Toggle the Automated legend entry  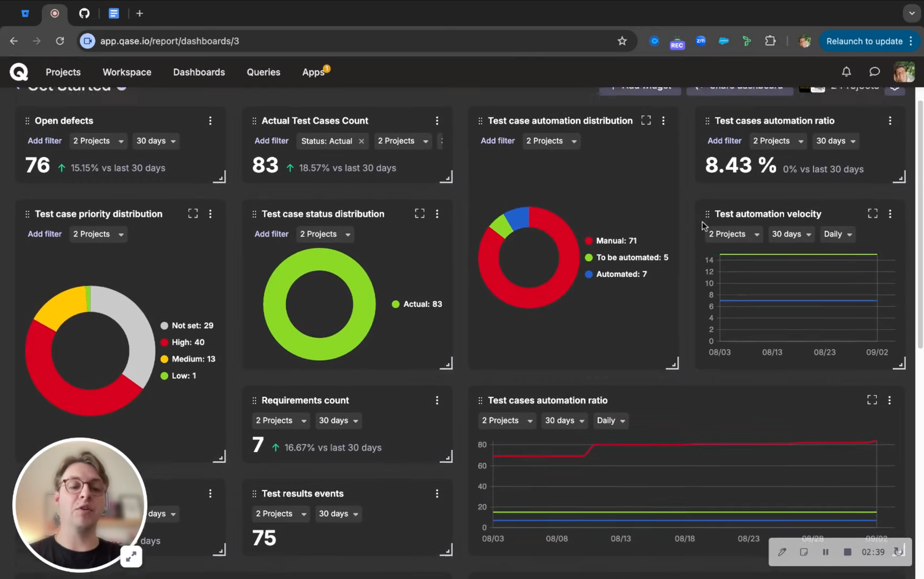tap(621, 274)
